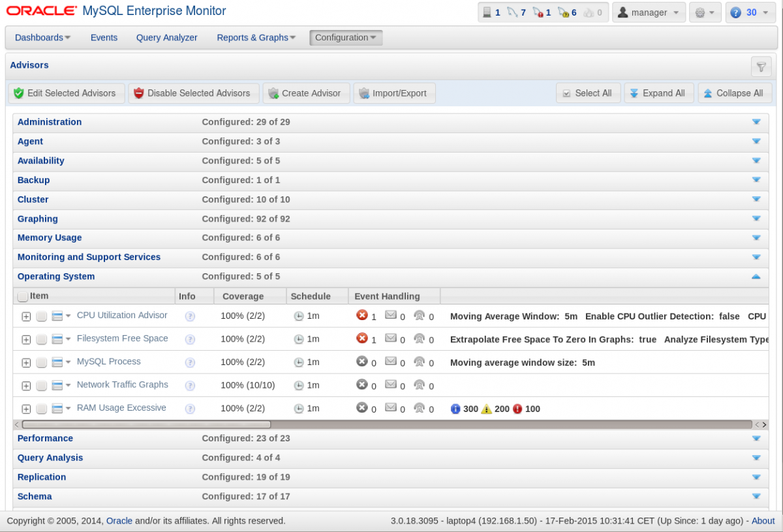This screenshot has width=783, height=532.
Task: Check the MySQL Process checkbox
Action: click(x=41, y=362)
